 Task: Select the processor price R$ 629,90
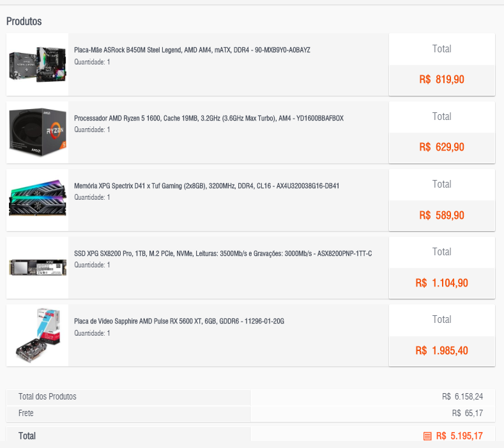coord(441,147)
